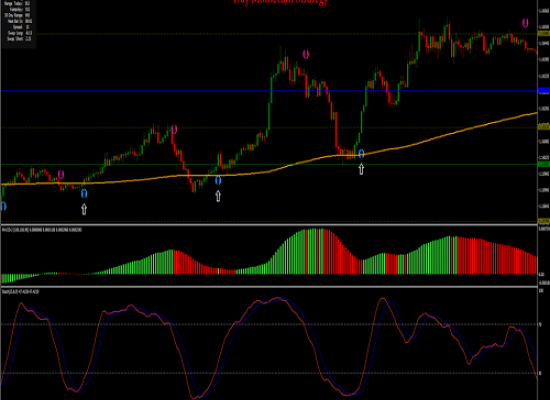Click the MACD histogram indicator label
The height and width of the screenshot is (400, 550).
[42, 230]
